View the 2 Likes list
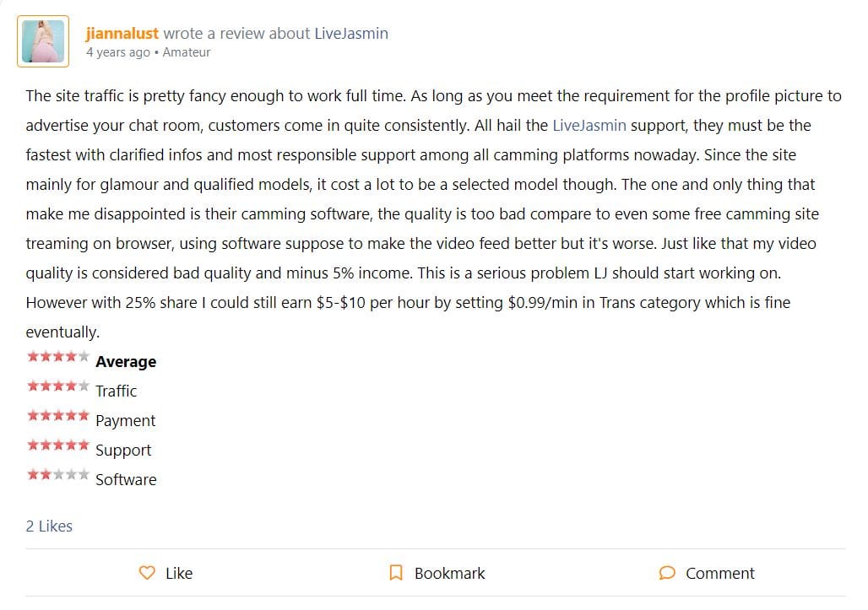The height and width of the screenshot is (610, 868). click(x=49, y=526)
